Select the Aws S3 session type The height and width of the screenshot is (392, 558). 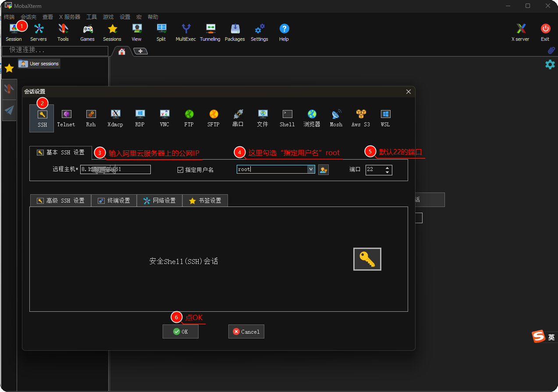pos(361,118)
